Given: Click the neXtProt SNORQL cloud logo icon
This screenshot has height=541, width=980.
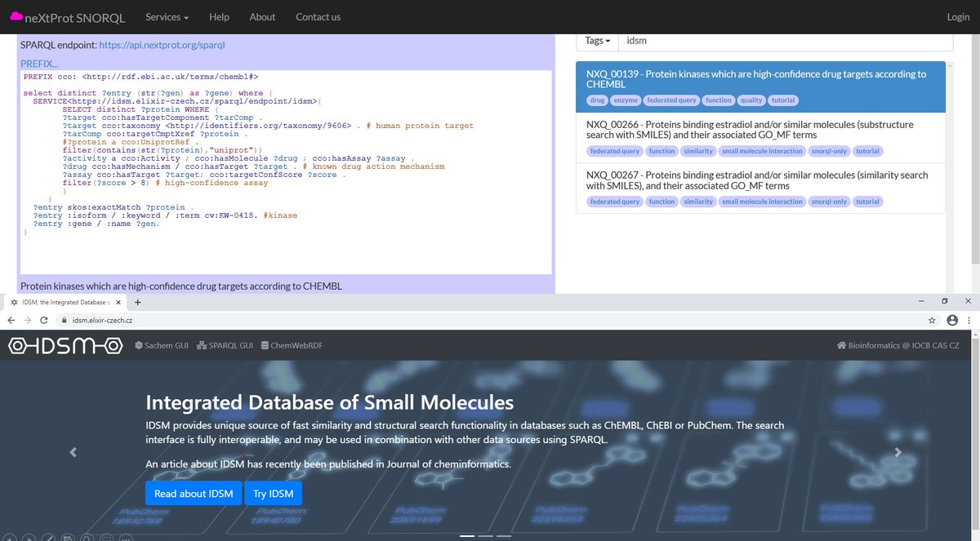Looking at the screenshot, I should point(16,16).
